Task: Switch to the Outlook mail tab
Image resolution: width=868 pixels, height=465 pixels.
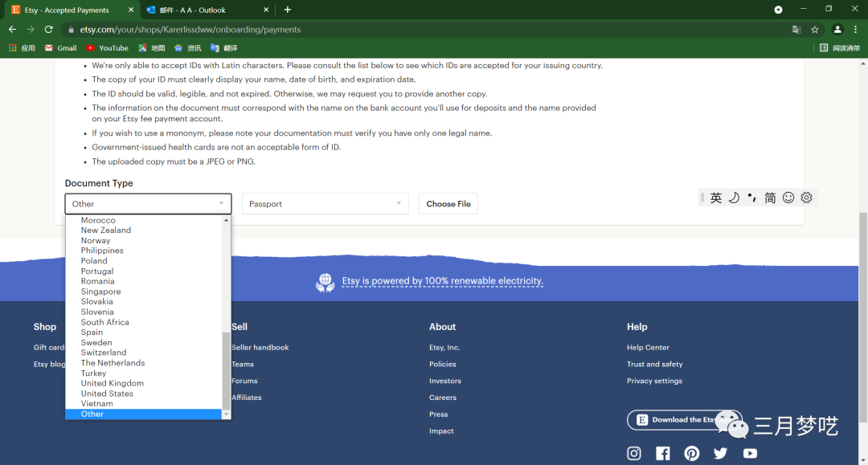Action: [196, 10]
